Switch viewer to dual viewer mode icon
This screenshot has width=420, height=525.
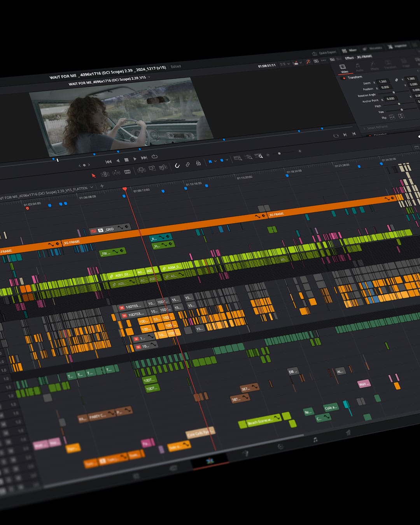point(316,61)
